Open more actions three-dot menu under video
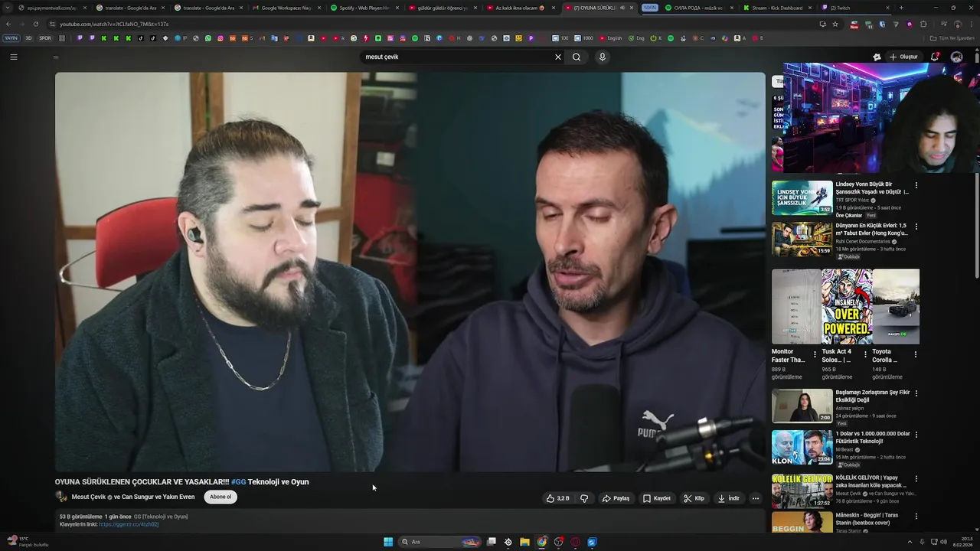The width and height of the screenshot is (980, 551). point(755,498)
